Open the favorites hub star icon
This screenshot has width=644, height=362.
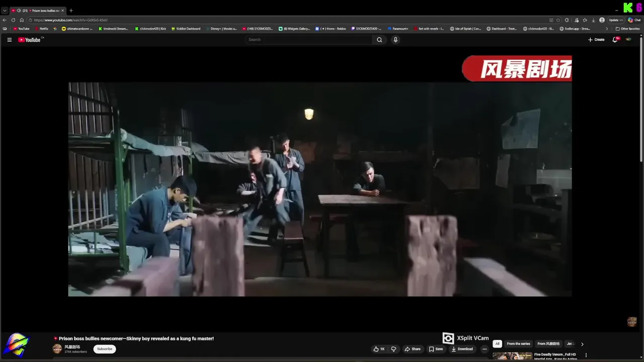pyautogui.click(x=585, y=20)
